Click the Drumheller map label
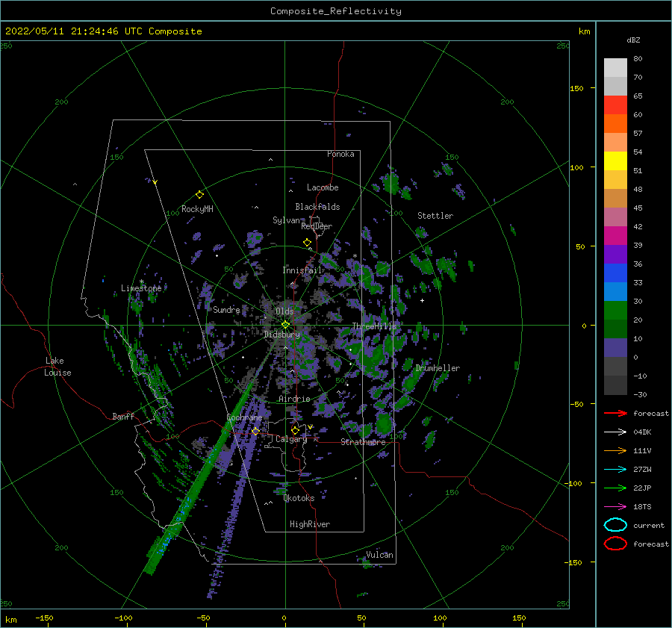 [437, 368]
